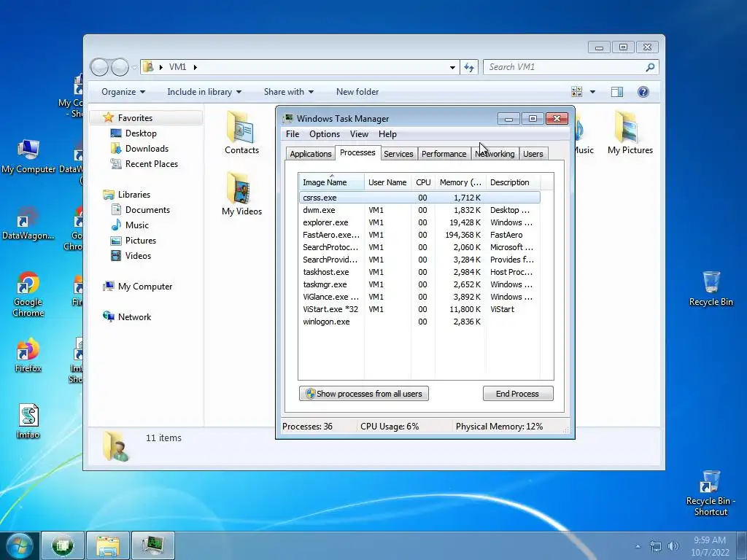Sort by CPU column header

(x=423, y=182)
